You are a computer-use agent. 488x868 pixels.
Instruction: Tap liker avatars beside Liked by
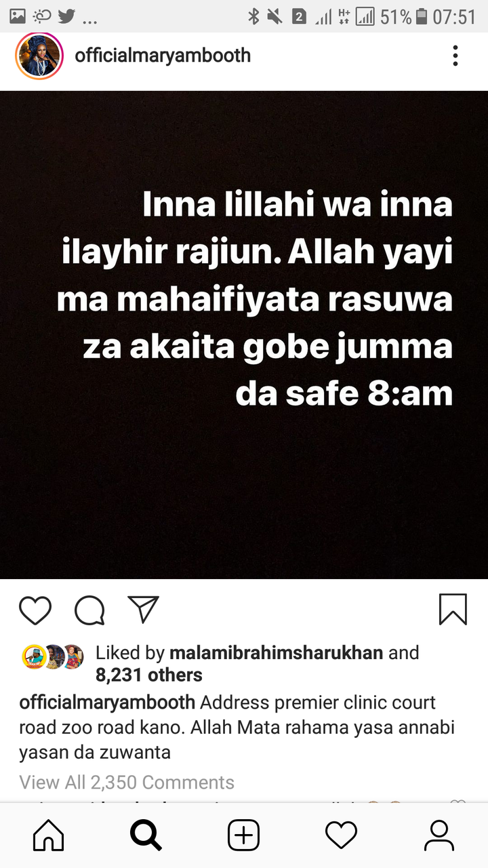(53, 656)
